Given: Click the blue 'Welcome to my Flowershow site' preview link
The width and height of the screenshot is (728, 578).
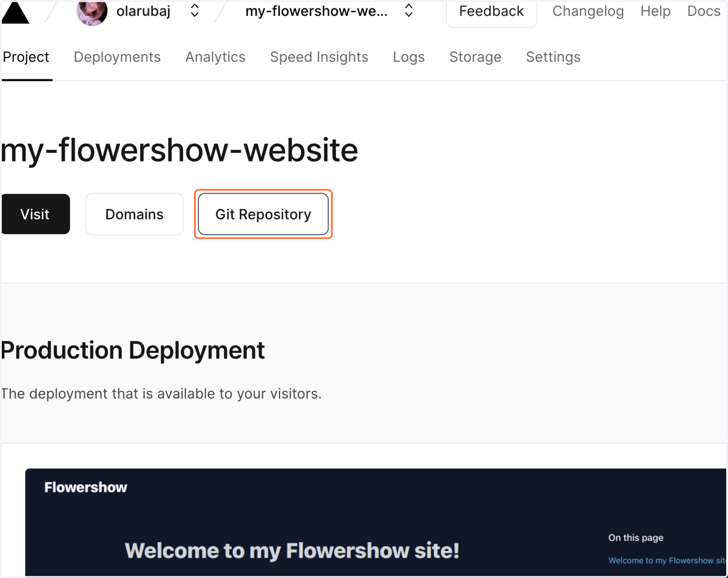Looking at the screenshot, I should coord(667,560).
